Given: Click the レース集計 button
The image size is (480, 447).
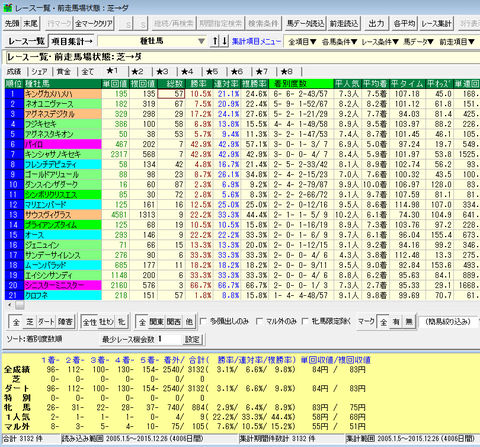Looking at the screenshot, I should tap(436, 24).
